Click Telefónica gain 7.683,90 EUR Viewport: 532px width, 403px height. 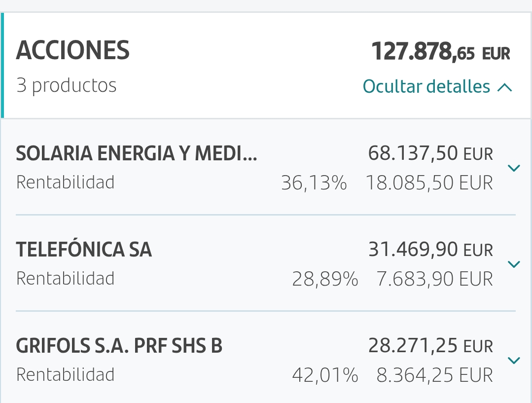pyautogui.click(x=435, y=279)
